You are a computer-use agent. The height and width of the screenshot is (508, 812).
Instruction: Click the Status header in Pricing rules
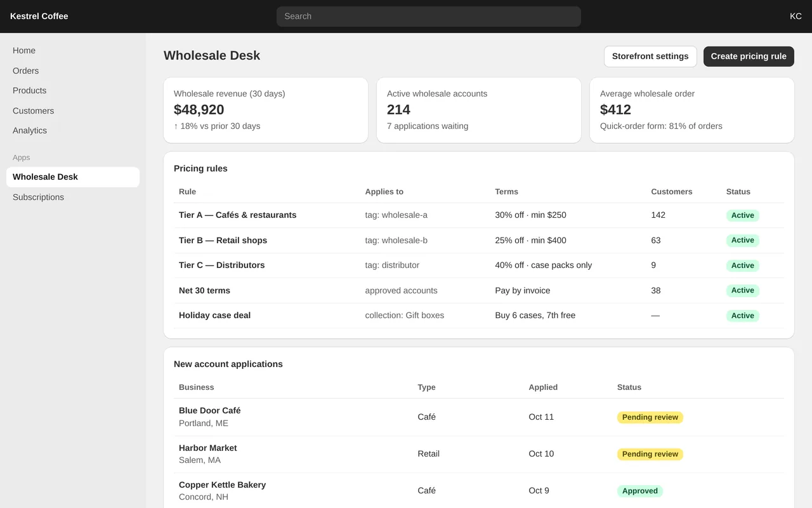point(738,192)
